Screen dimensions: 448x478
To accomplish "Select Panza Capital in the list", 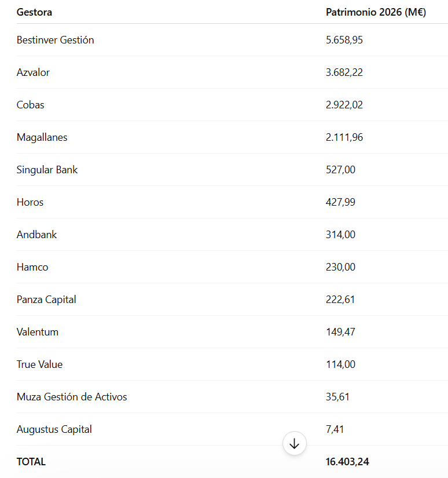I will (46, 300).
